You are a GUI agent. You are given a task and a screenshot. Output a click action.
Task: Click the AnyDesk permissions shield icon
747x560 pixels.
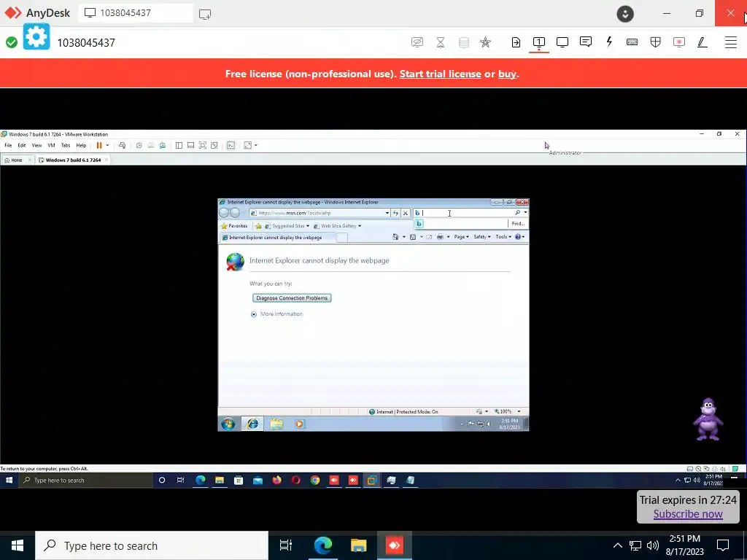(x=656, y=42)
